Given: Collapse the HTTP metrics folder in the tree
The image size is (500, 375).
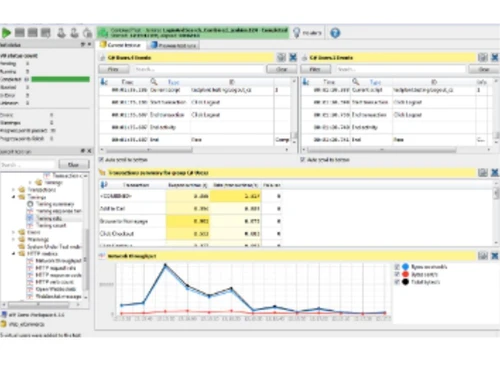Looking at the screenshot, I should (x=13, y=254).
